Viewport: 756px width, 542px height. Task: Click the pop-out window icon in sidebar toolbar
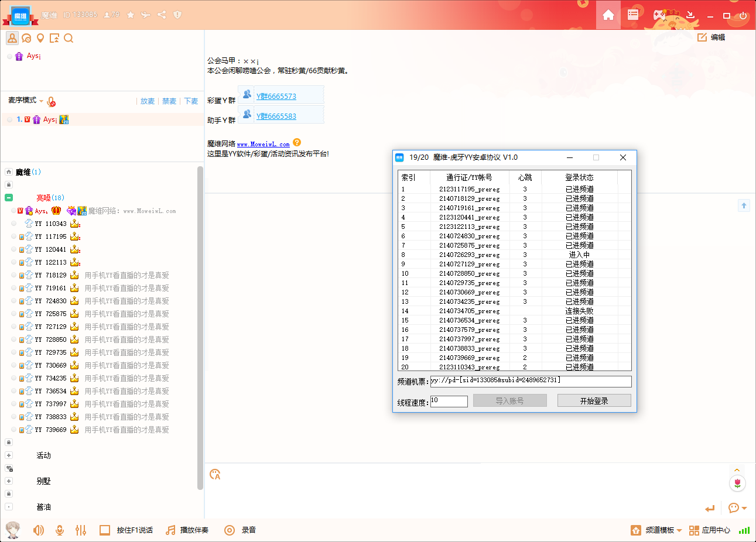tap(54, 39)
